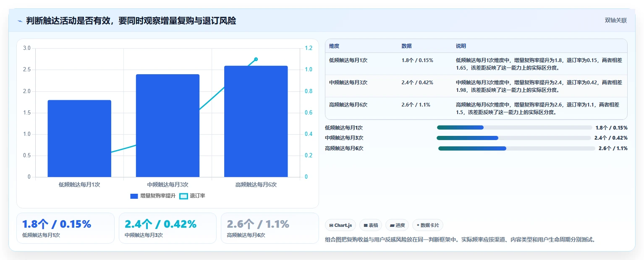
Task: Click left axis tick 3.0
Action: [27, 48]
